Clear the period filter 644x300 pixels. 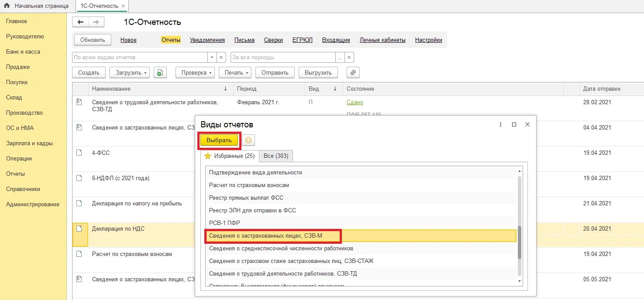pyautogui.click(x=349, y=57)
